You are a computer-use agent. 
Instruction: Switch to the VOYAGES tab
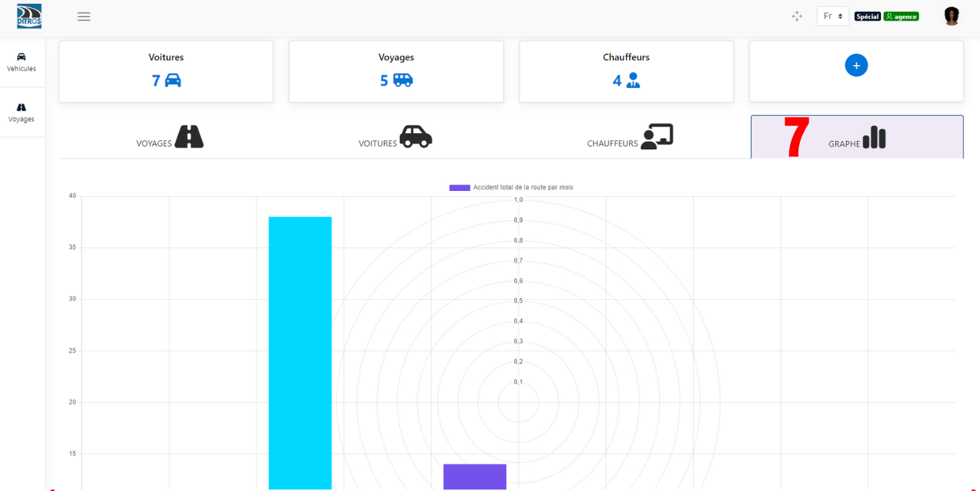coord(170,137)
